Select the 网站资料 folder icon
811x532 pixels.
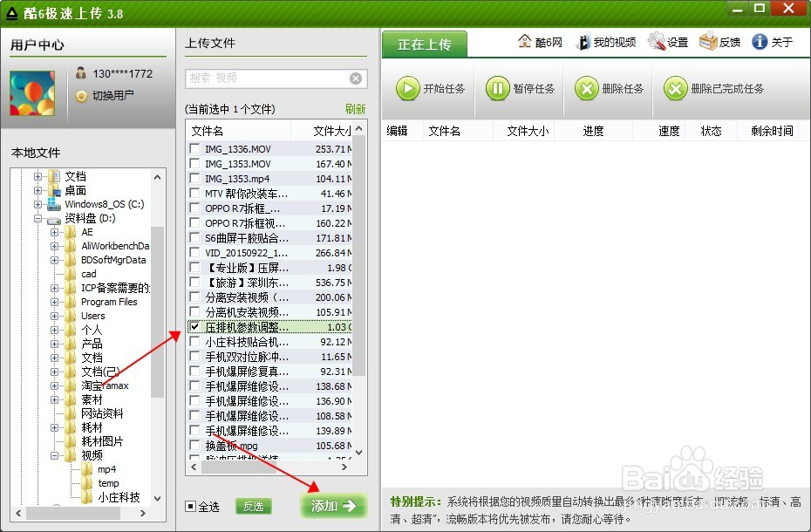71,413
